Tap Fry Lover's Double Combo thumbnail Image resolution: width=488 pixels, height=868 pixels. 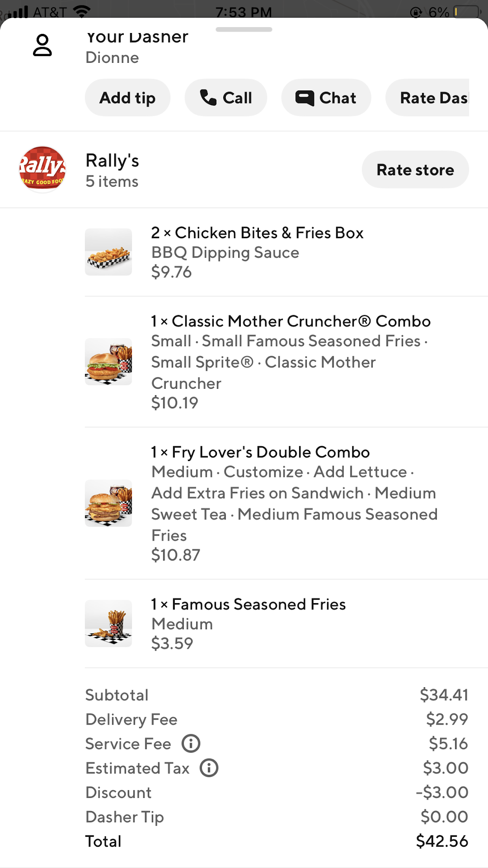[x=108, y=503]
